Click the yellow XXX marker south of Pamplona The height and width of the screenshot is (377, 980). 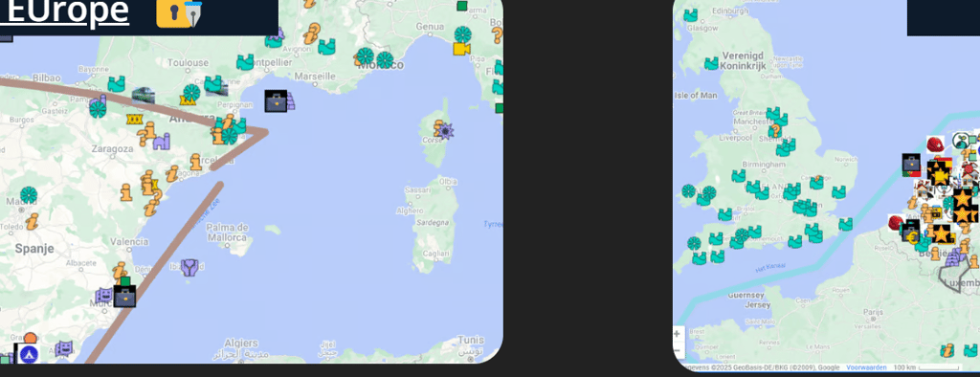134,119
